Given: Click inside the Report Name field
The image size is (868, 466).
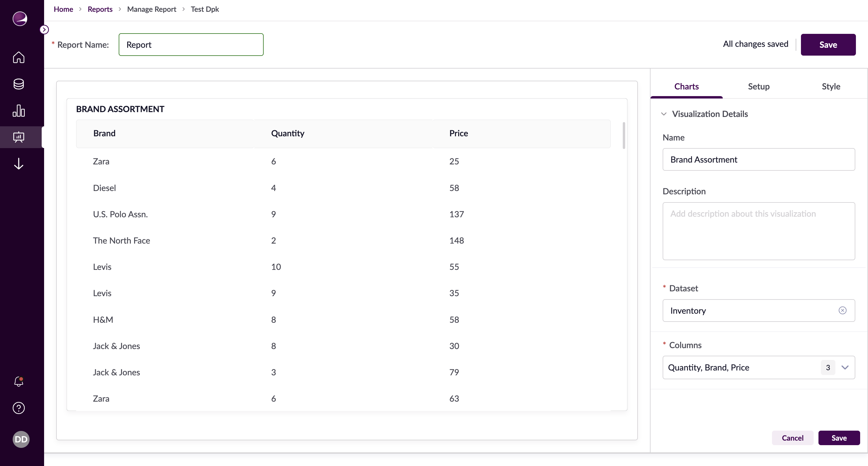Looking at the screenshot, I should click(x=191, y=44).
